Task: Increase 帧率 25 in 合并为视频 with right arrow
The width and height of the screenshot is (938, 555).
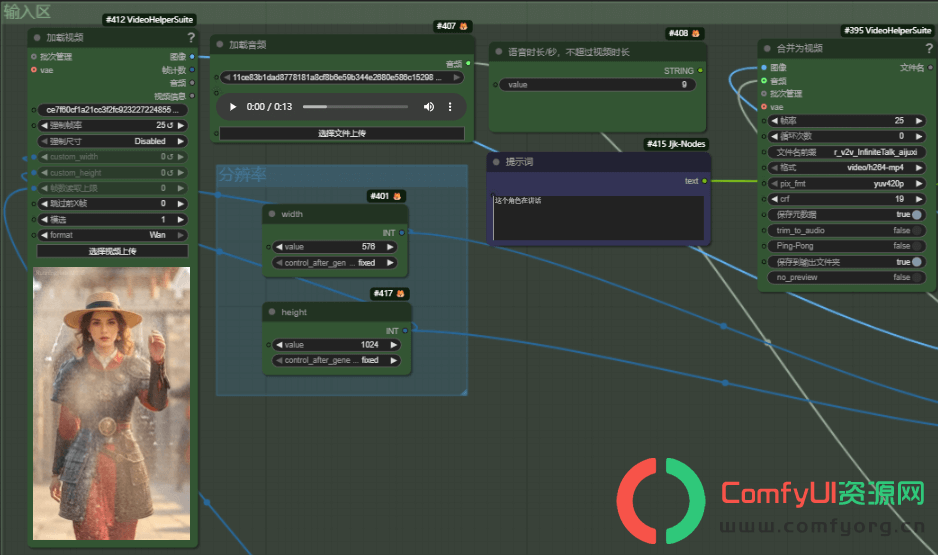Action: coord(919,120)
